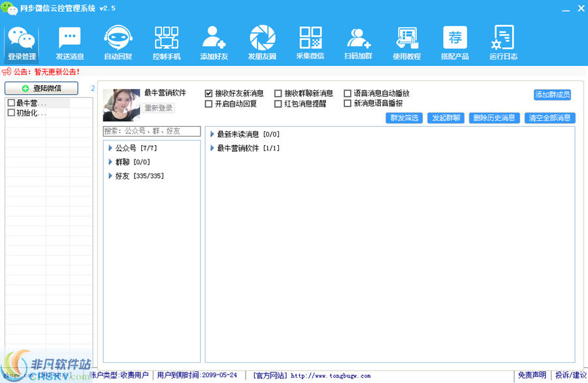The image size is (588, 383).
Task: Open the 投诉/建议 feedback link
Action: point(570,375)
